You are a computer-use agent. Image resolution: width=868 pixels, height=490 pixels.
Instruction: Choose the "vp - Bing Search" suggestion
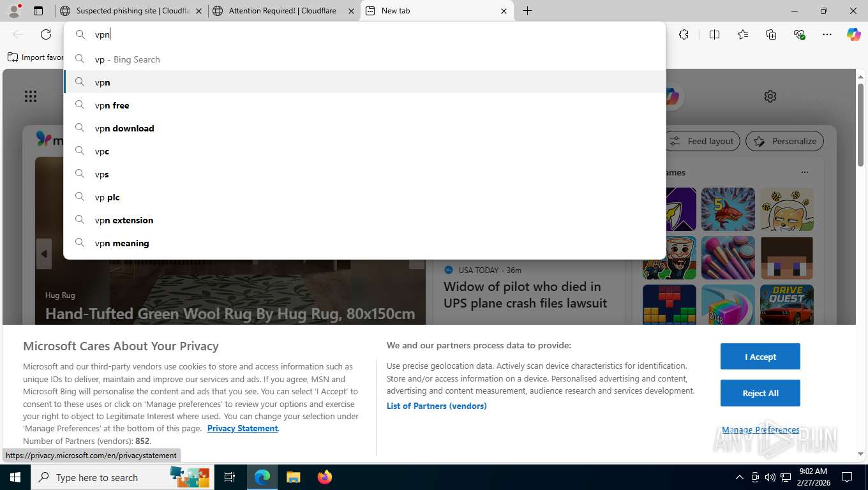(364, 59)
